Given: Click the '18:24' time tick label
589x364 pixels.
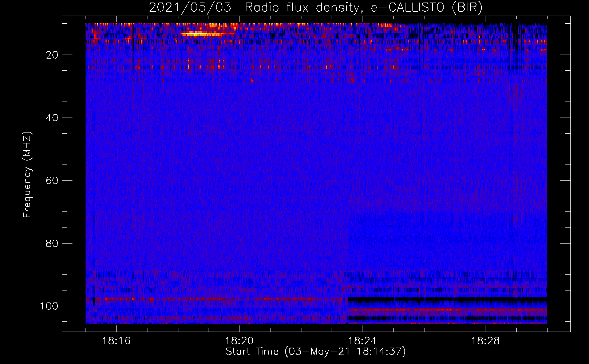Looking at the screenshot, I should pos(363,341).
